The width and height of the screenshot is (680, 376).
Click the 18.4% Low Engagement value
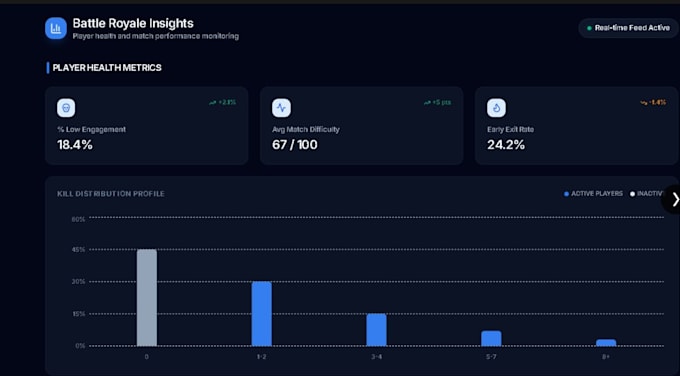point(75,145)
